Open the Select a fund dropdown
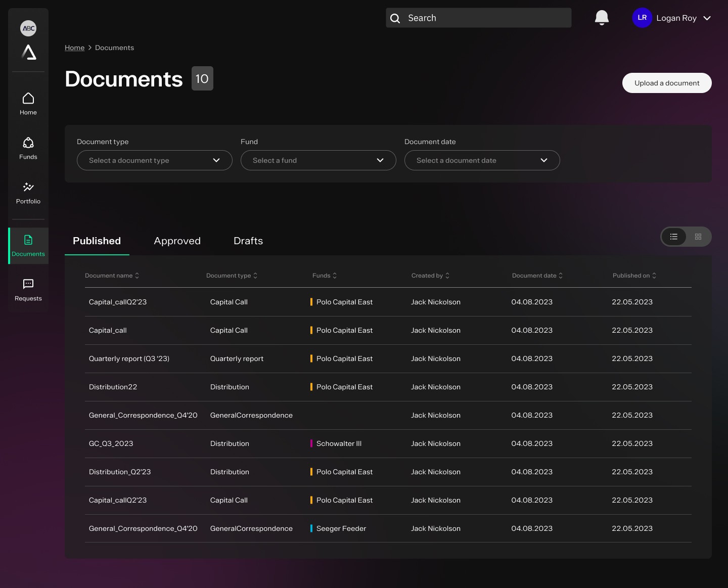The height and width of the screenshot is (588, 728). [x=318, y=160]
